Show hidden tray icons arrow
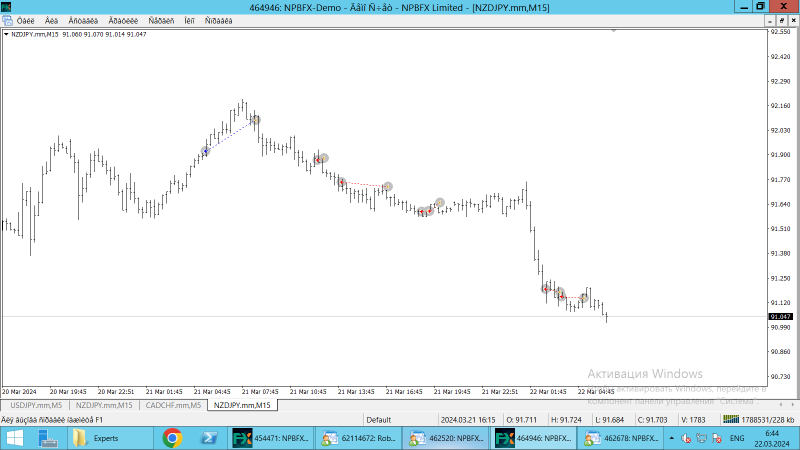The width and height of the screenshot is (800, 450). (671, 438)
